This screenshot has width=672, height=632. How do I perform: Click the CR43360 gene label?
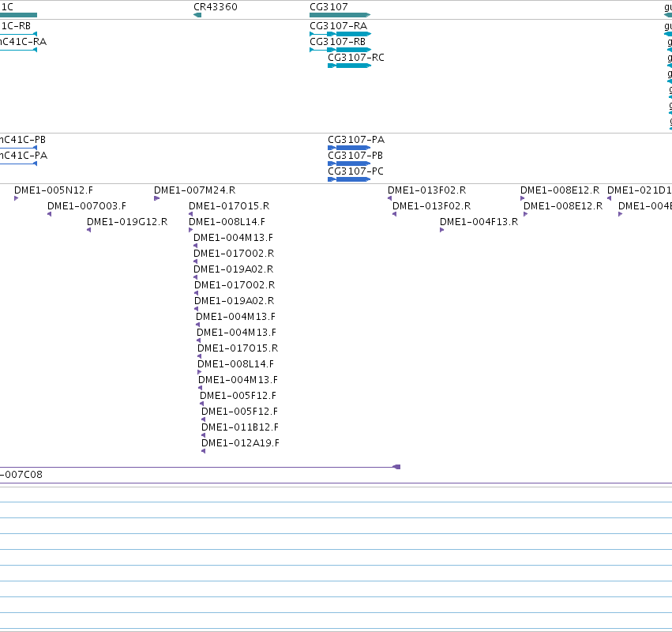tap(216, 7)
